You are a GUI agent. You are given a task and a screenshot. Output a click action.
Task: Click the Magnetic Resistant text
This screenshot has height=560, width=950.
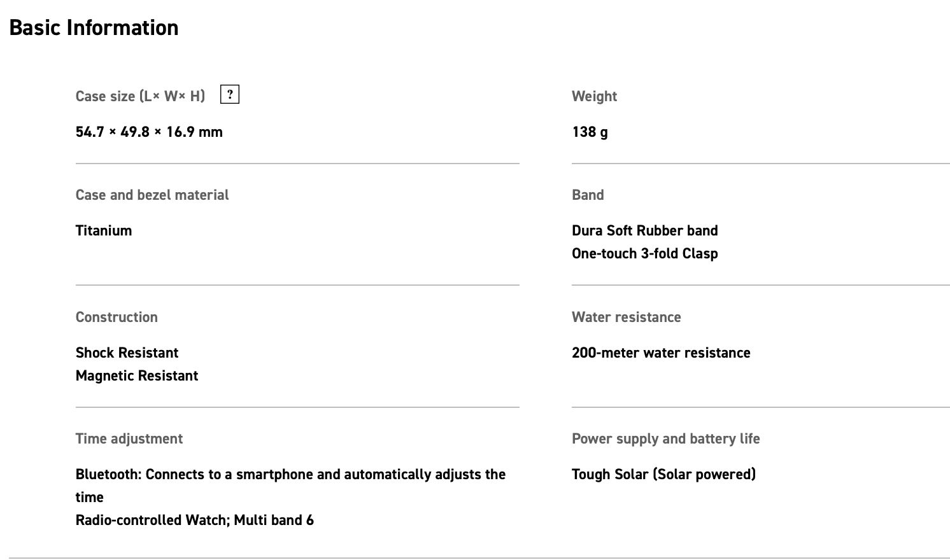(x=137, y=375)
